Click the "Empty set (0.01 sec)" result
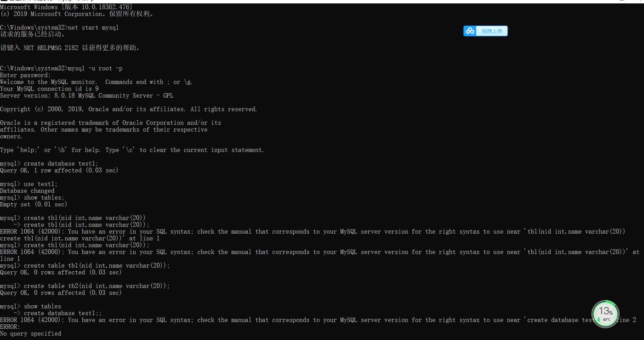Viewport: 644px width, 340px height. 34,204
